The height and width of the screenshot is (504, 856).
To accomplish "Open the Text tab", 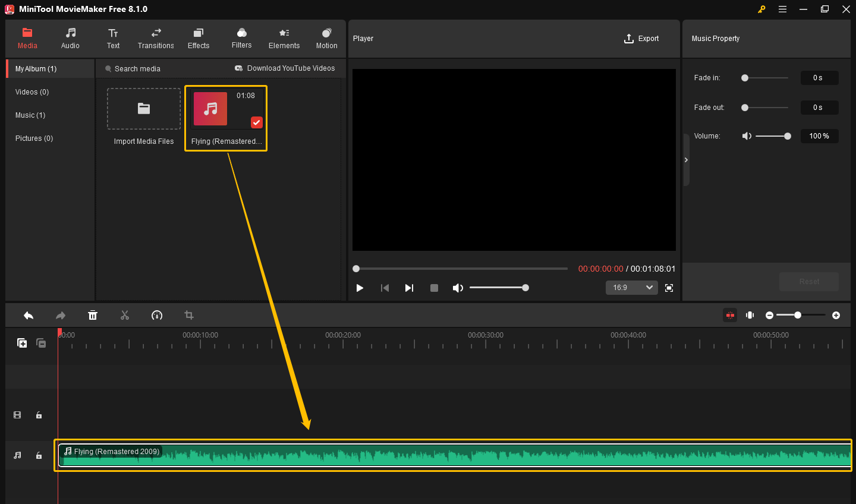I will point(113,39).
